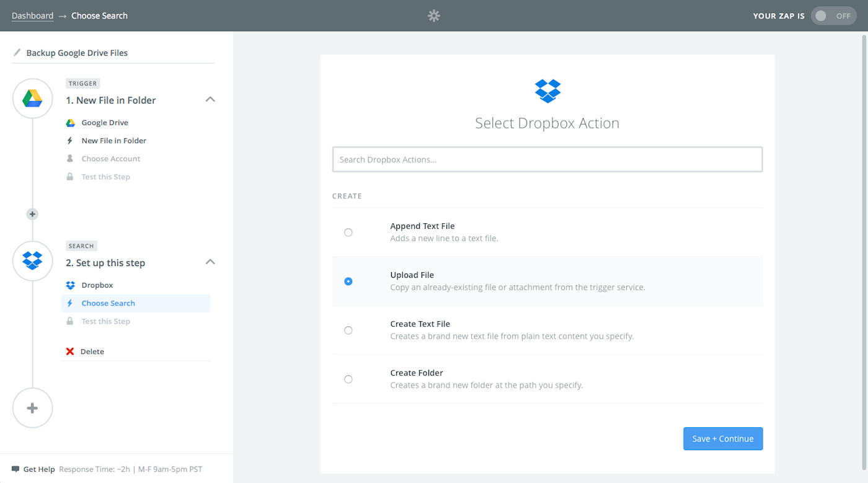
Task: Go to Dashboard via breadcrumb link
Action: click(x=32, y=16)
